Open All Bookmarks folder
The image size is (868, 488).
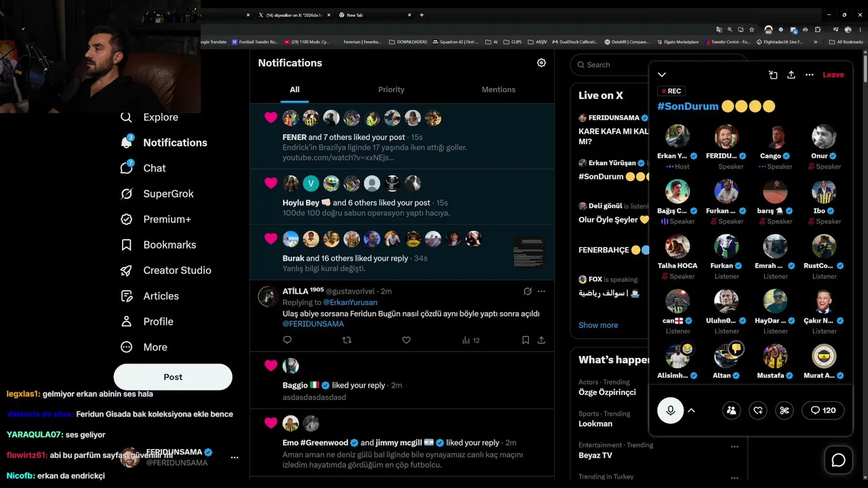click(x=846, y=42)
